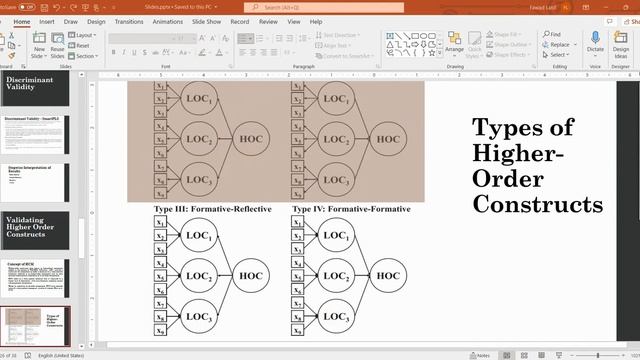Image resolution: width=640 pixels, height=360 pixels.
Task: Open the file name save-location dropdown
Action: 216,7
